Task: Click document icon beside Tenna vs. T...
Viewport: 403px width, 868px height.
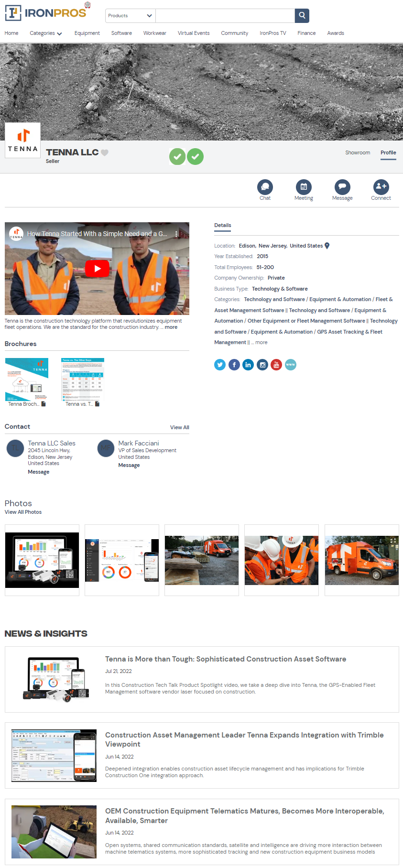Action: coord(98,404)
